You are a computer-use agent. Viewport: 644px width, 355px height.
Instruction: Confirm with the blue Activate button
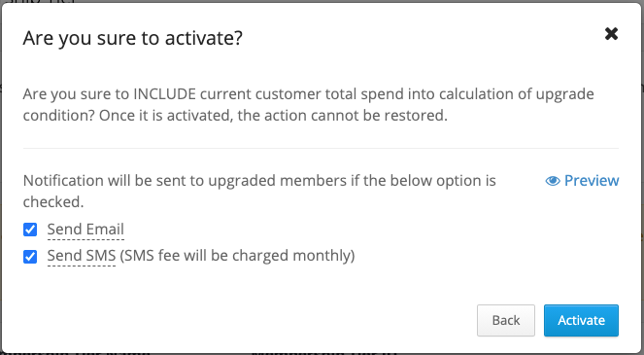tap(581, 320)
